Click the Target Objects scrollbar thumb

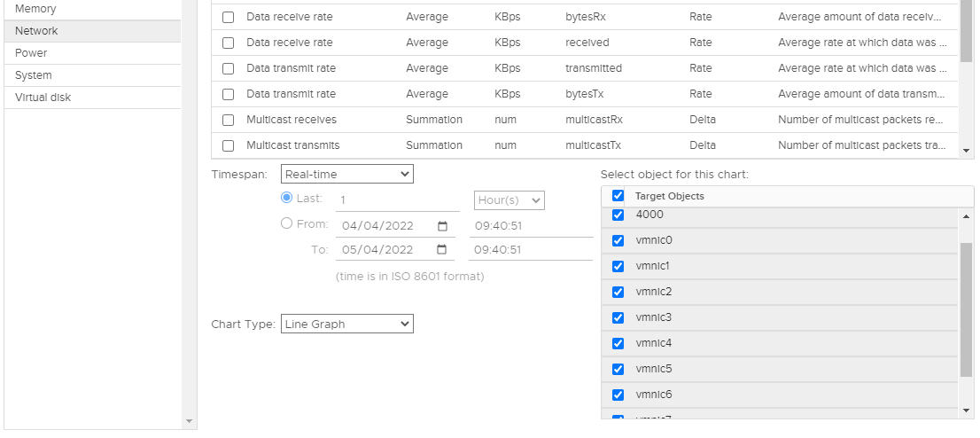pos(966,310)
